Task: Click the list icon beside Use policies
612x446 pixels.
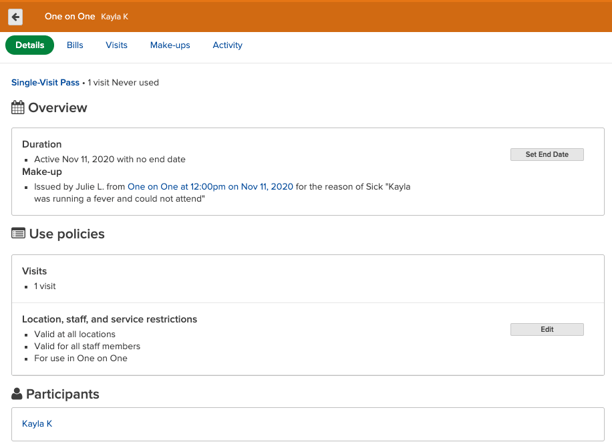Action: [x=18, y=234]
